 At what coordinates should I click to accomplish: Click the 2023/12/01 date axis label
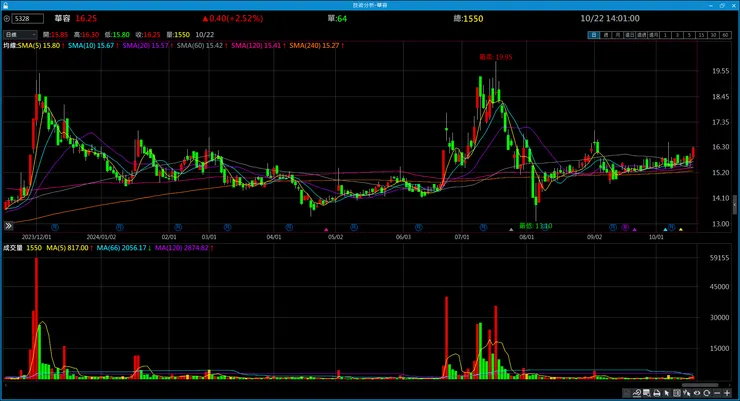tap(36, 237)
